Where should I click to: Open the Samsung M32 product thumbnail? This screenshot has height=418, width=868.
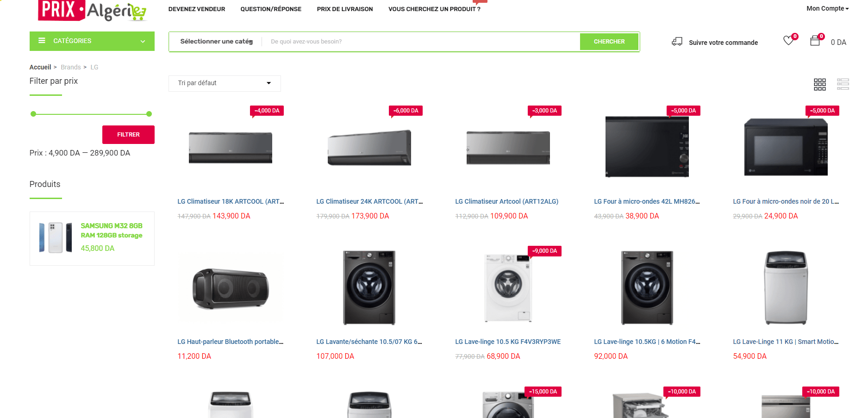pyautogui.click(x=56, y=237)
